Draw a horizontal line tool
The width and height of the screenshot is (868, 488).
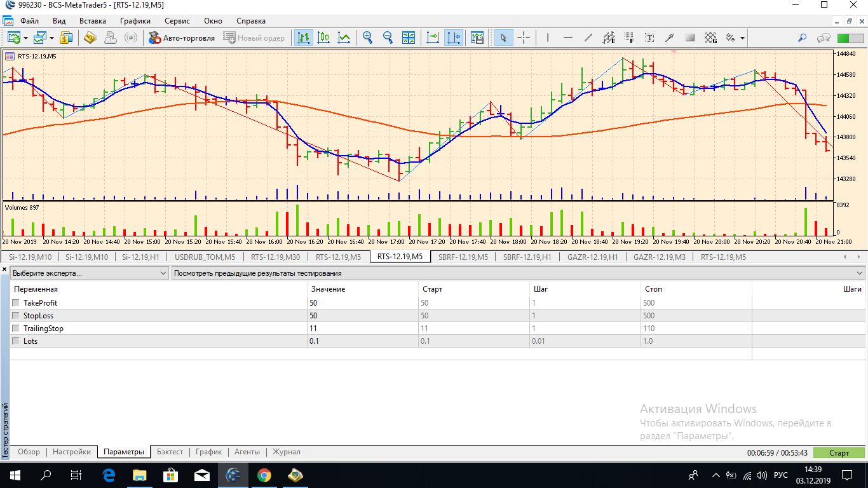568,37
